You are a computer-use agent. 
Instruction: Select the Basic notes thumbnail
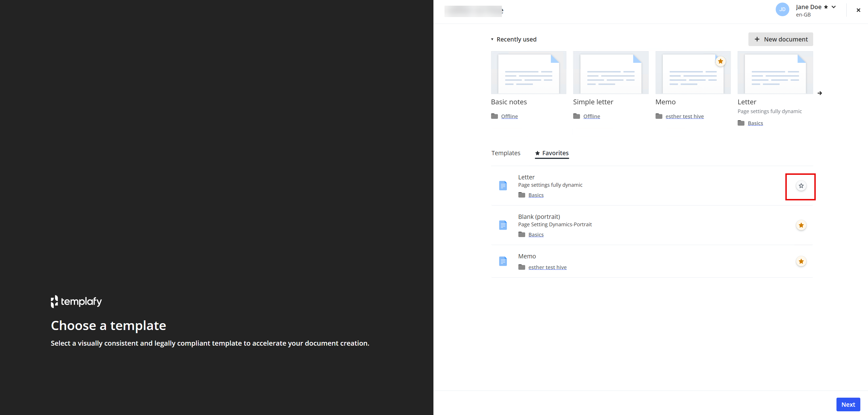(x=528, y=72)
